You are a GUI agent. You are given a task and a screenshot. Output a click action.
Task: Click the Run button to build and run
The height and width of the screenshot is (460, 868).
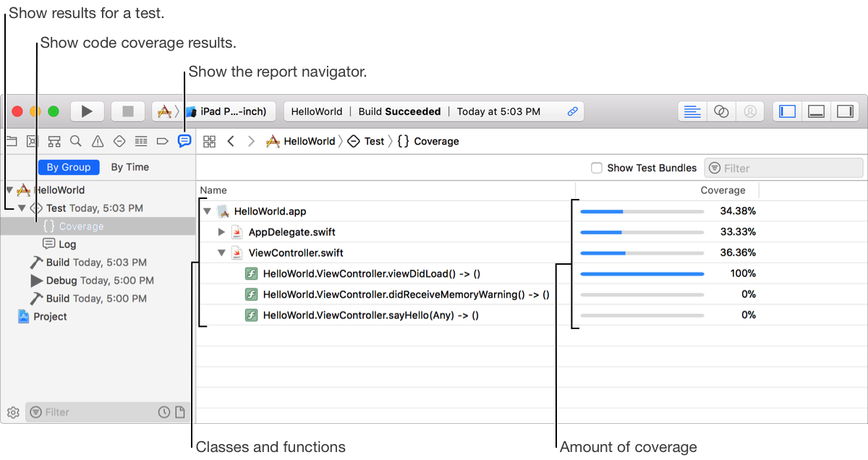pos(87,111)
